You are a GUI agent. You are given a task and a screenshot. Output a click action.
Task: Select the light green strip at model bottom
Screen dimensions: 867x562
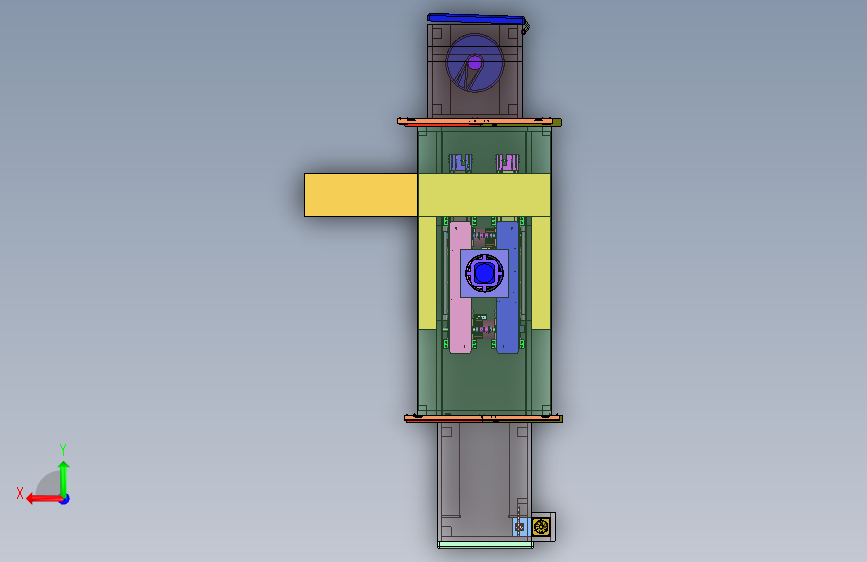[485, 545]
